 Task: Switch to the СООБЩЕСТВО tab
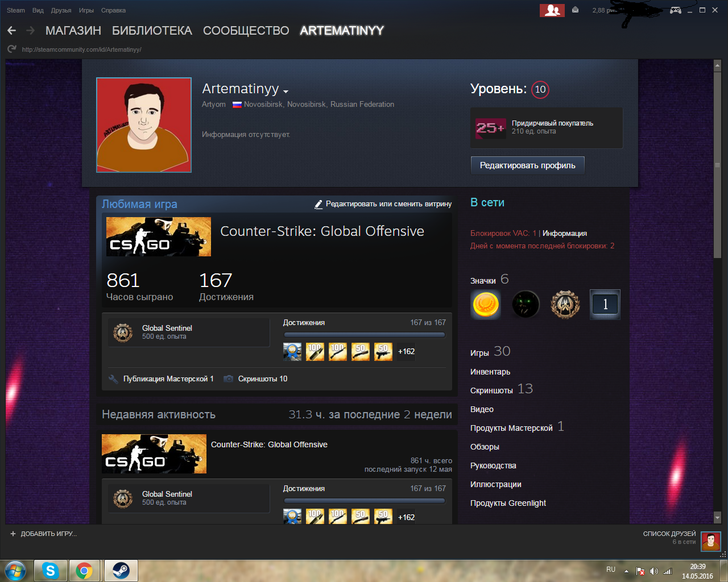(x=246, y=31)
